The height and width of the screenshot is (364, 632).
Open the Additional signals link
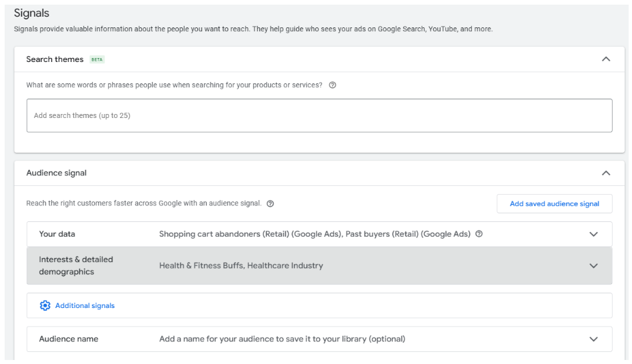point(85,305)
